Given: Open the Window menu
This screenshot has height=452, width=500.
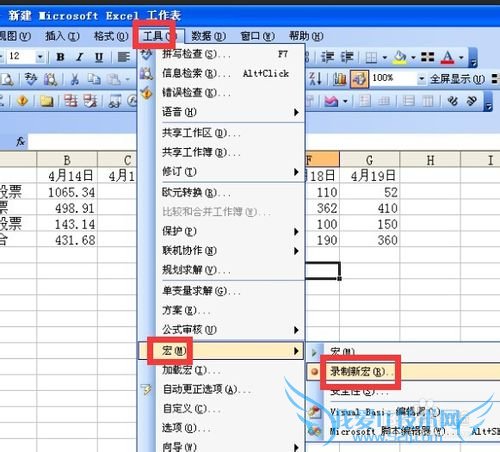Looking at the screenshot, I should (x=257, y=36).
